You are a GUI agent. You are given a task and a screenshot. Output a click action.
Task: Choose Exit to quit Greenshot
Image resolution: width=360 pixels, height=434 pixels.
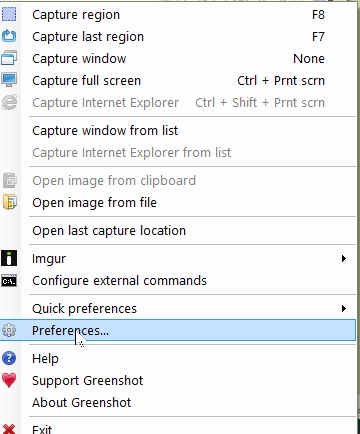point(178,428)
